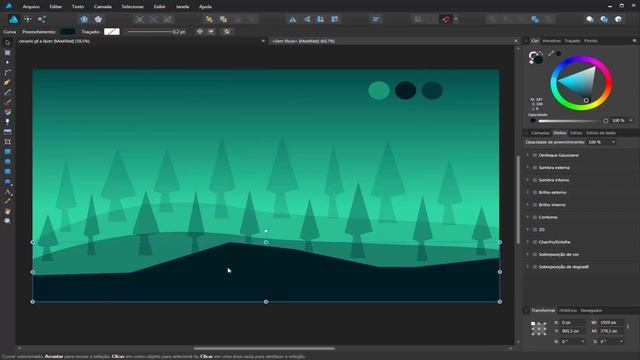The width and height of the screenshot is (640, 360).
Task: Open the snapping options dropdown arrow
Action: pos(456,19)
